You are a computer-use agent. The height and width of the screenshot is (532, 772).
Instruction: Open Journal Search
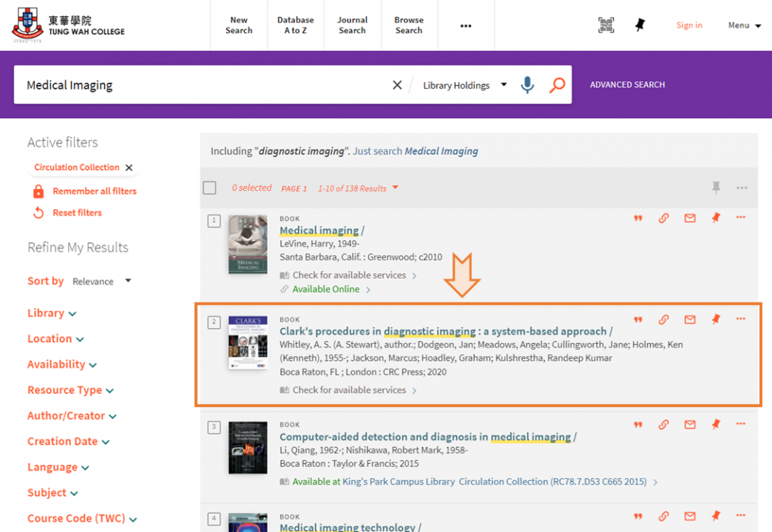[x=352, y=25]
